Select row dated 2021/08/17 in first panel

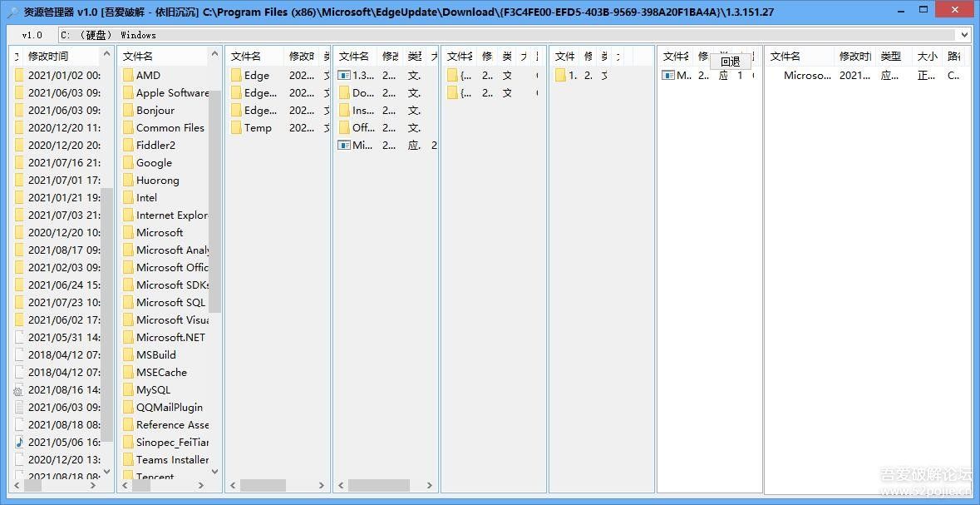tap(57, 250)
